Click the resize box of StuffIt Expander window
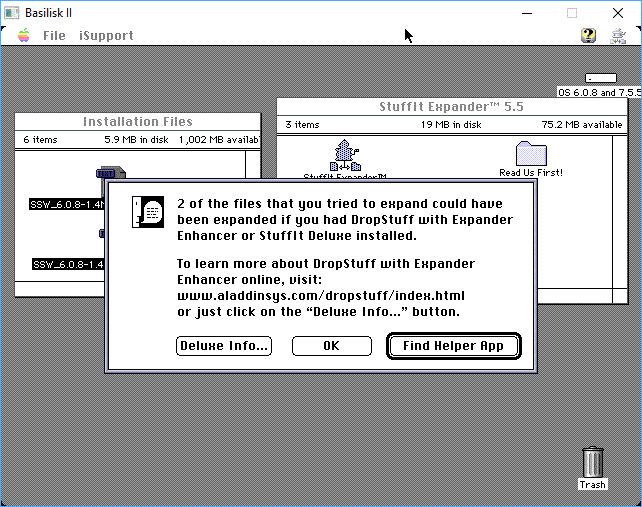The height and width of the screenshot is (507, 642). click(x=620, y=296)
